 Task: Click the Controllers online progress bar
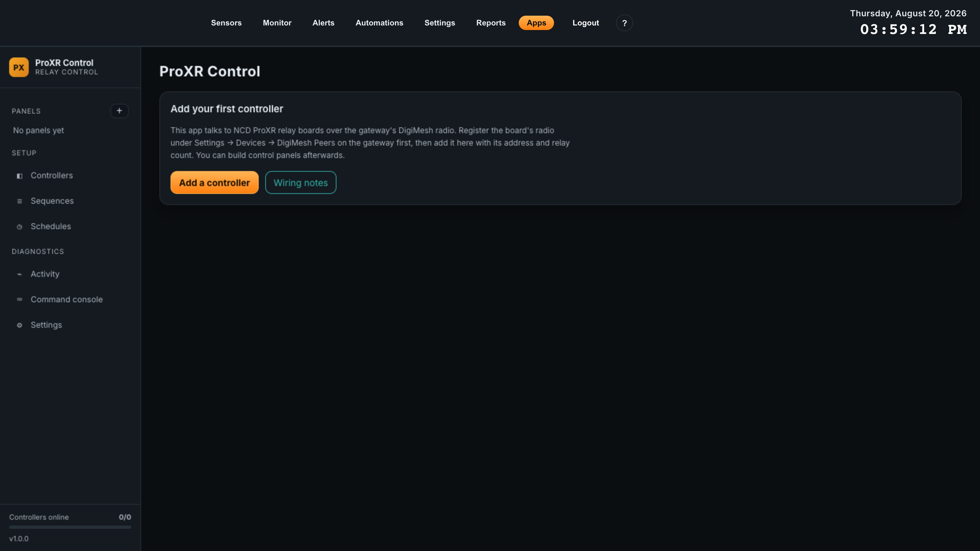coord(70,527)
